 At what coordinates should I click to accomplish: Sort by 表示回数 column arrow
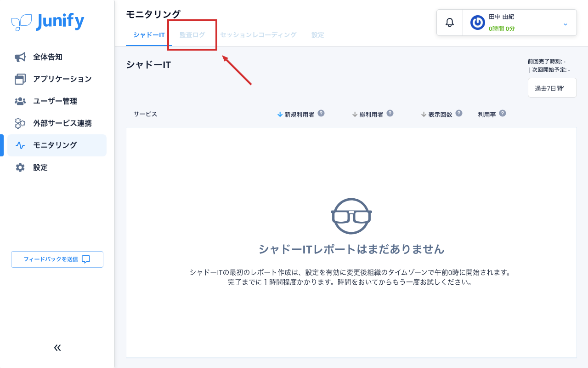[x=424, y=114]
